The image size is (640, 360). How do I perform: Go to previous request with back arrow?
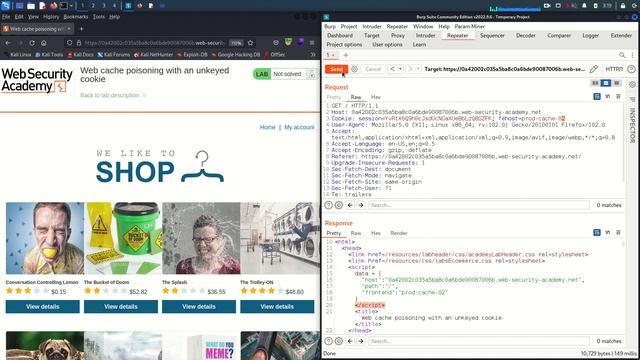[392, 69]
